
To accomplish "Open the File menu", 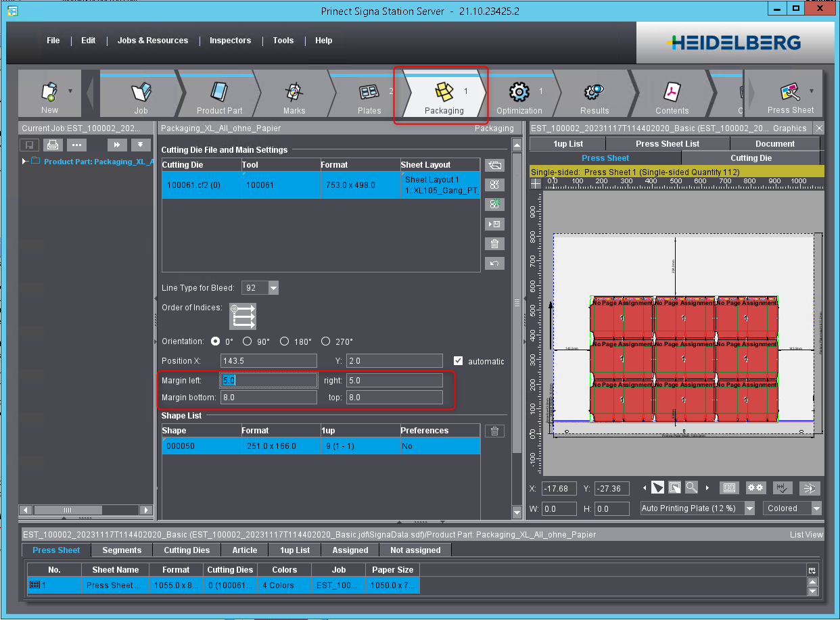I will click(53, 41).
